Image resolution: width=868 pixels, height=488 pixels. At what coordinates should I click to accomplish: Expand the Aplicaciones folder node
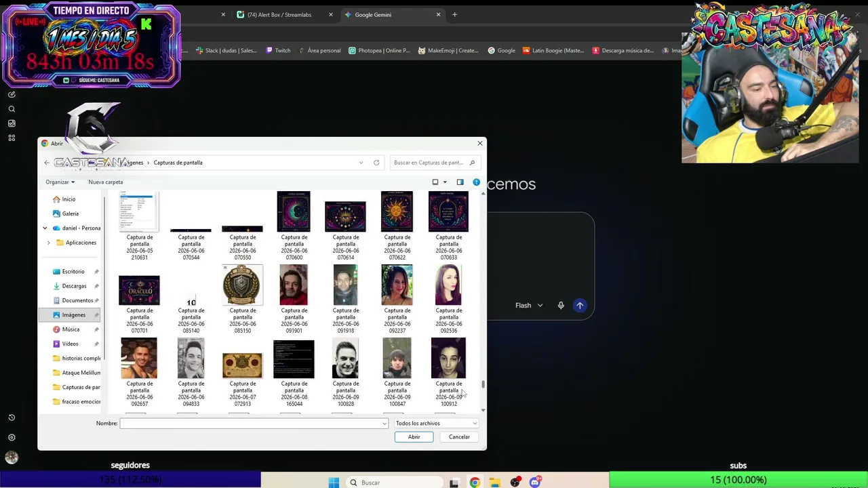(48, 243)
